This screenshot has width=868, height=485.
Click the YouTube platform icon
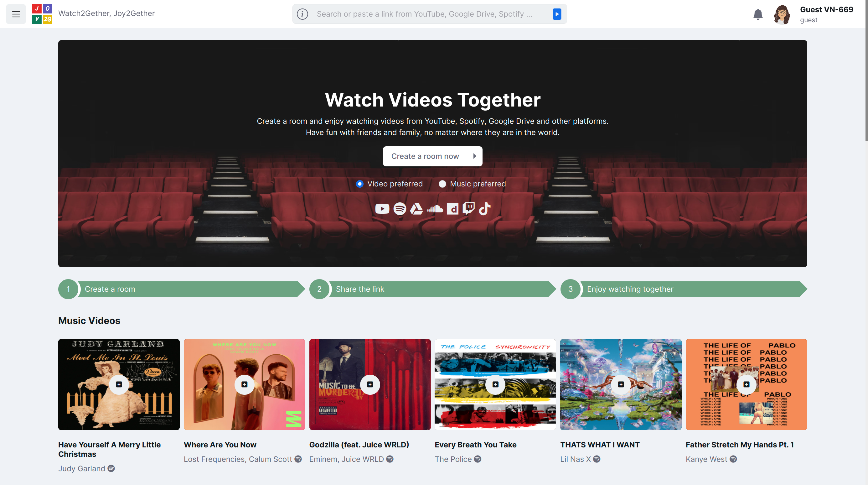[x=382, y=209]
